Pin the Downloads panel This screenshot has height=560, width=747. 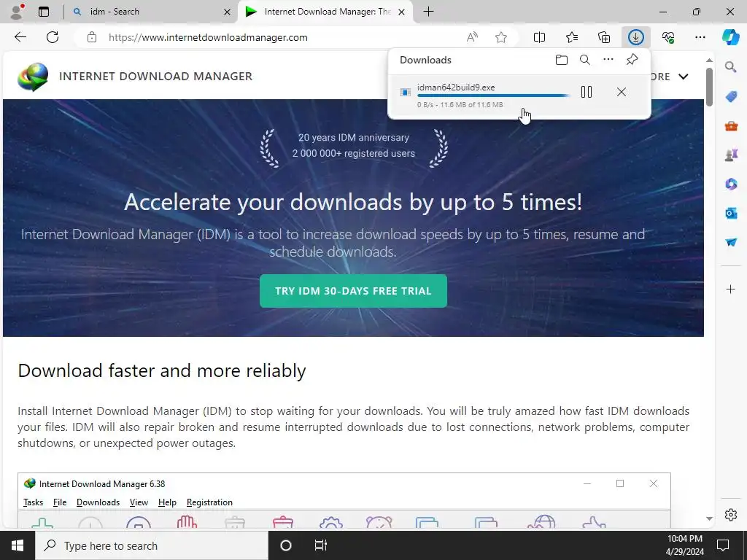[x=632, y=60]
